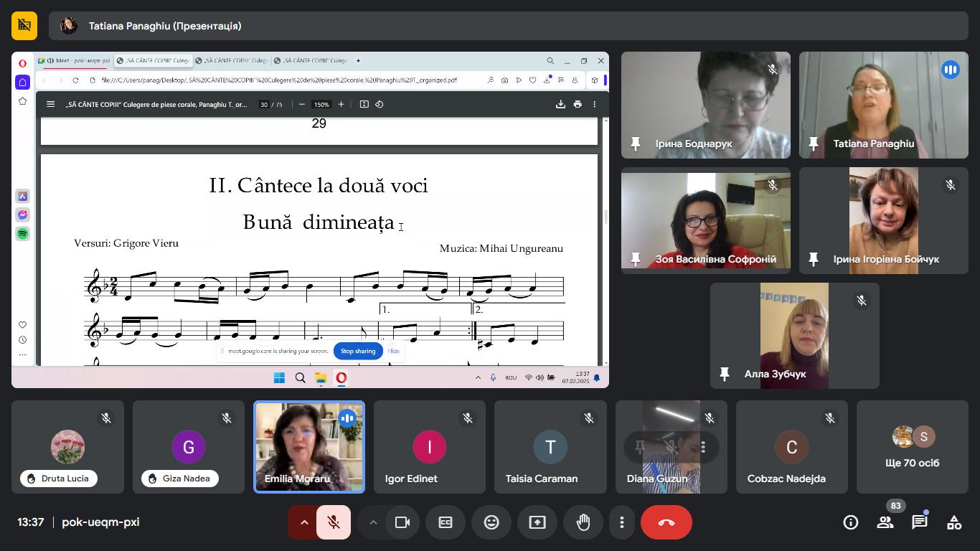
Task: Click PDF zoom out minus button
Action: click(302, 104)
